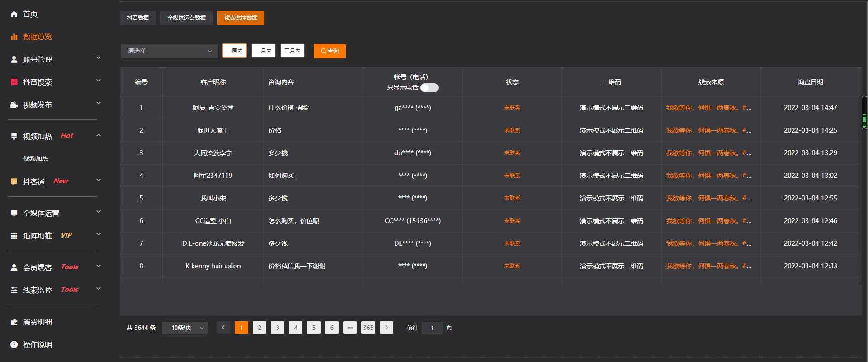Click the 前往 page number input field
This screenshot has height=362, width=868.
432,328
